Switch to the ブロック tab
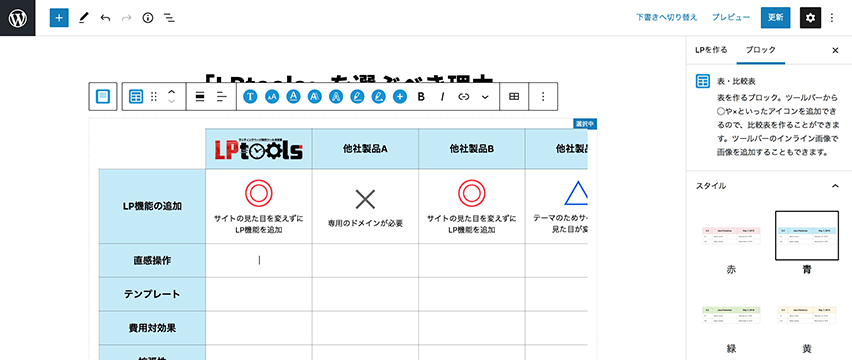The height and width of the screenshot is (360, 852). coord(761,50)
